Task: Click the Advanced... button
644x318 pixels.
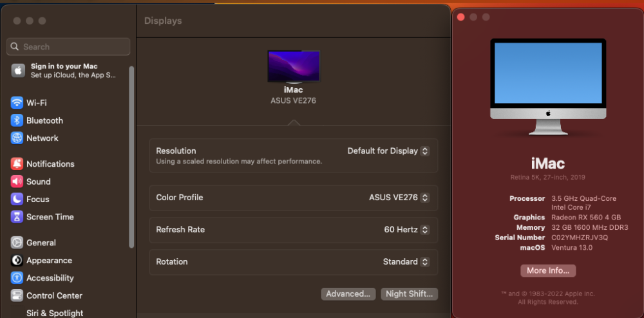Action: (348, 294)
